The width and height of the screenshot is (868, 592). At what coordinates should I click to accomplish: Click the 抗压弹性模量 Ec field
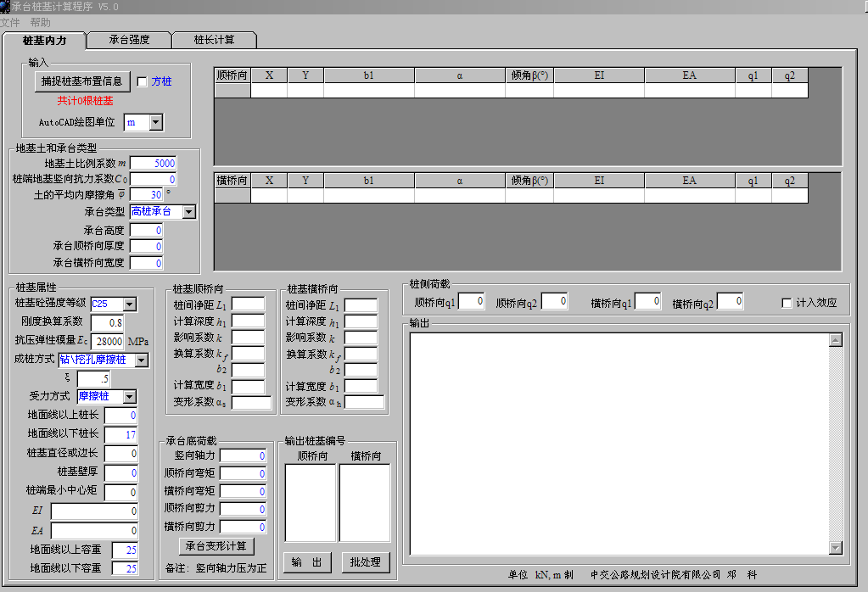(108, 341)
